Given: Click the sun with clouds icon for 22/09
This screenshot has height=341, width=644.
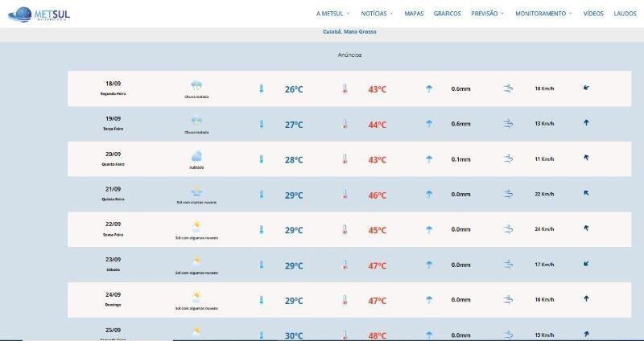Looking at the screenshot, I should pos(196,226).
